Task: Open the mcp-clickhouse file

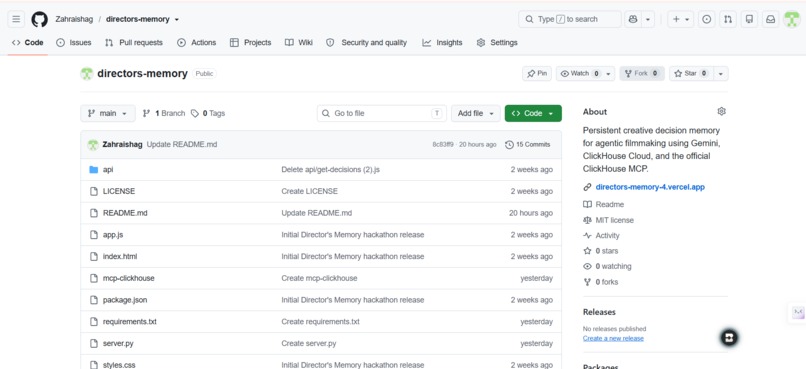Action: tap(129, 278)
